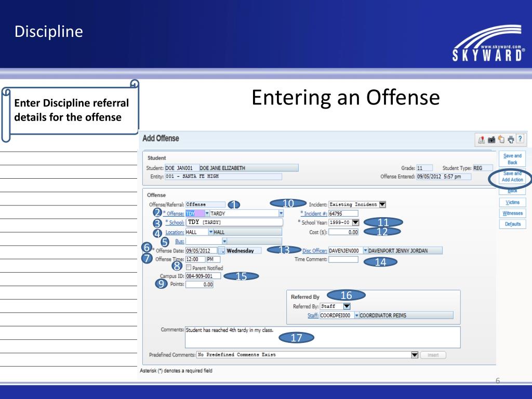Open the School Year dropdown

point(355,222)
